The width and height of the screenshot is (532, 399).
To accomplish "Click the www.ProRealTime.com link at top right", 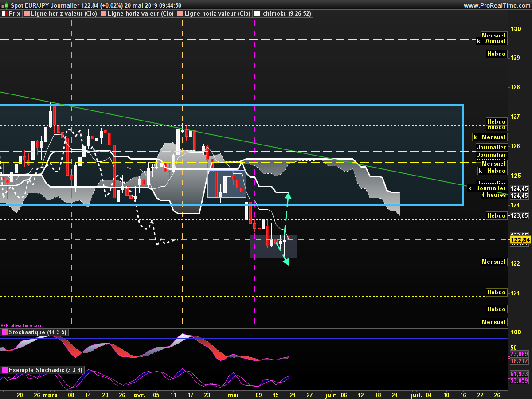I will point(496,5).
